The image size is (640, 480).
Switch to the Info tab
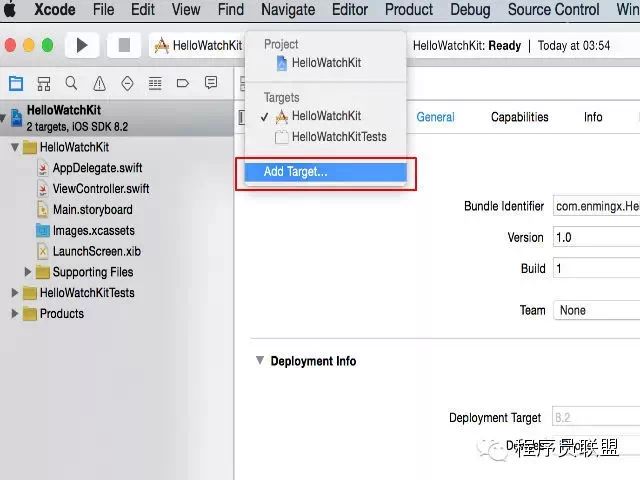pos(593,118)
